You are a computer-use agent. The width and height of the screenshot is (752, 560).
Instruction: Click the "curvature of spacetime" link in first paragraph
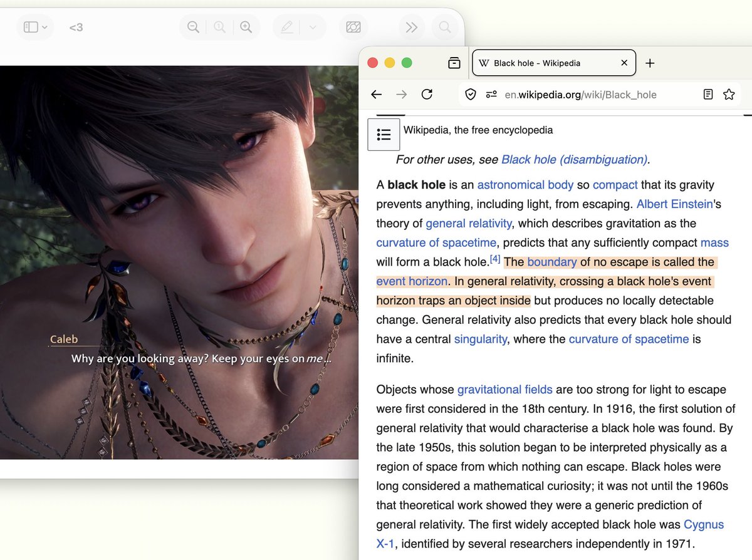[436, 242]
